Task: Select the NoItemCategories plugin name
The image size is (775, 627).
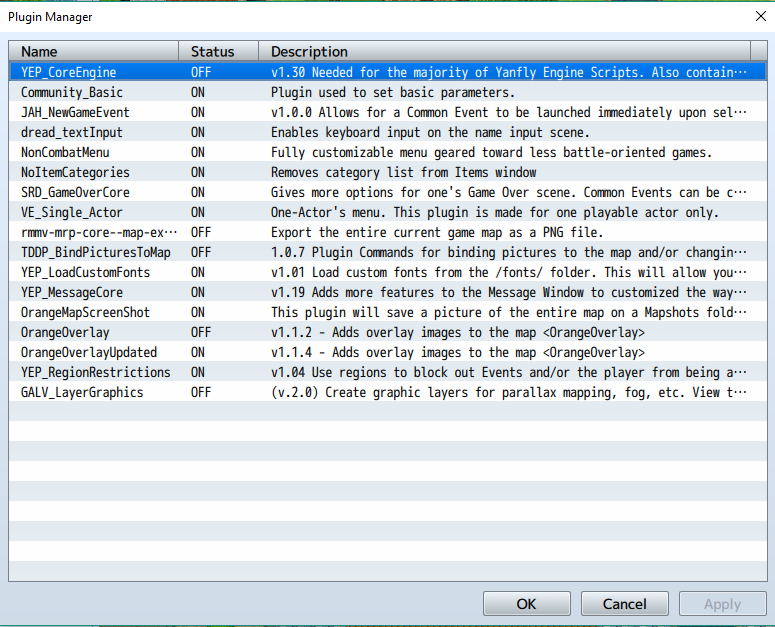Action: [x=75, y=172]
